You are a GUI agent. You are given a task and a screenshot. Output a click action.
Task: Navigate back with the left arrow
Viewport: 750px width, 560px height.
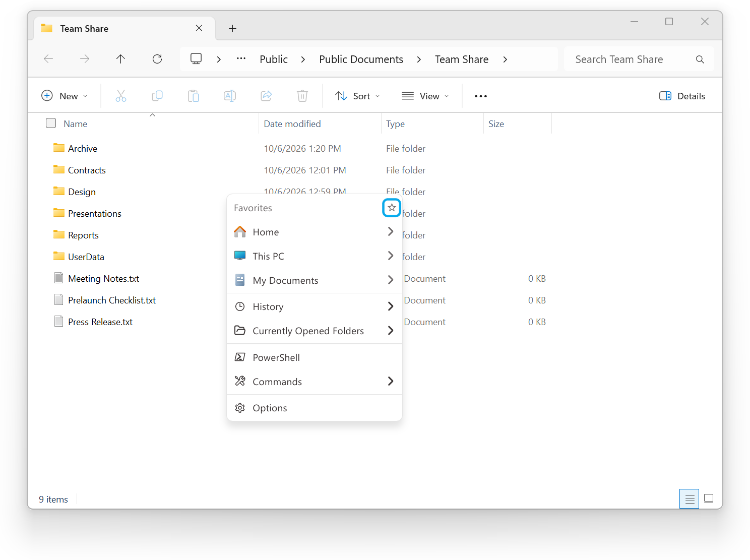tap(48, 59)
